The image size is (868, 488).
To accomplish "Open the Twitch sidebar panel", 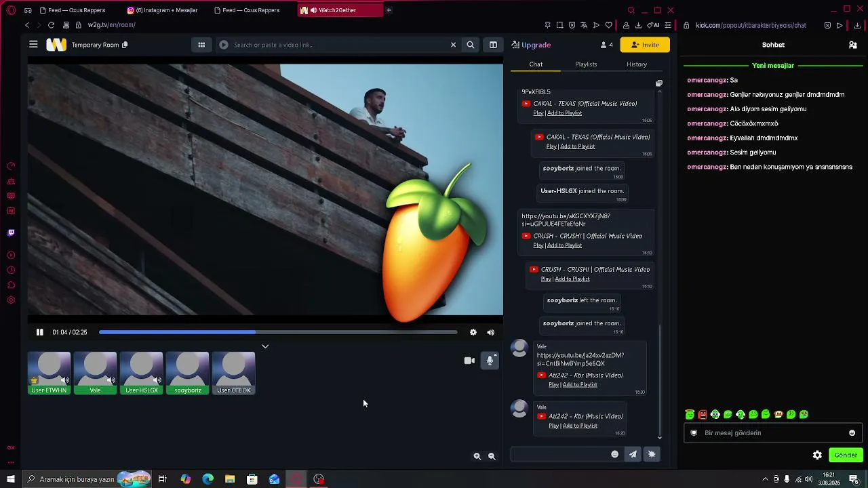I will tap(11, 232).
